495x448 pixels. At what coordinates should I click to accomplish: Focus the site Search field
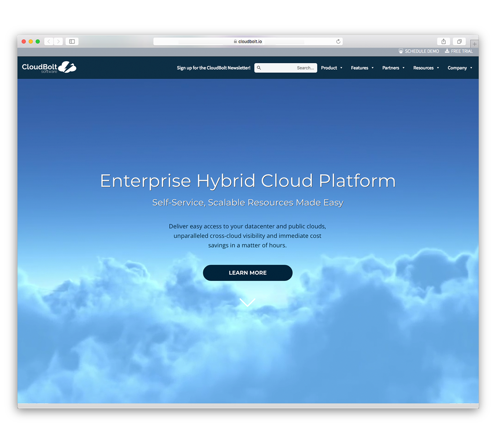pos(286,68)
